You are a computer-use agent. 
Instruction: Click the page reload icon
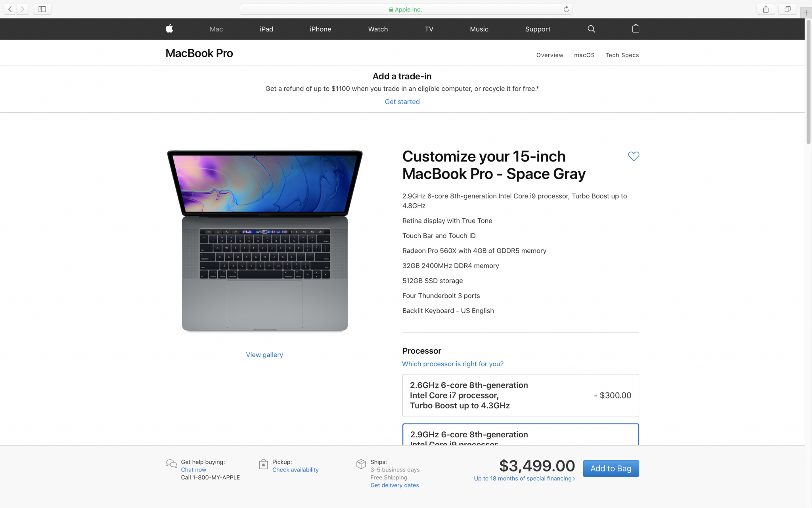pyautogui.click(x=566, y=9)
